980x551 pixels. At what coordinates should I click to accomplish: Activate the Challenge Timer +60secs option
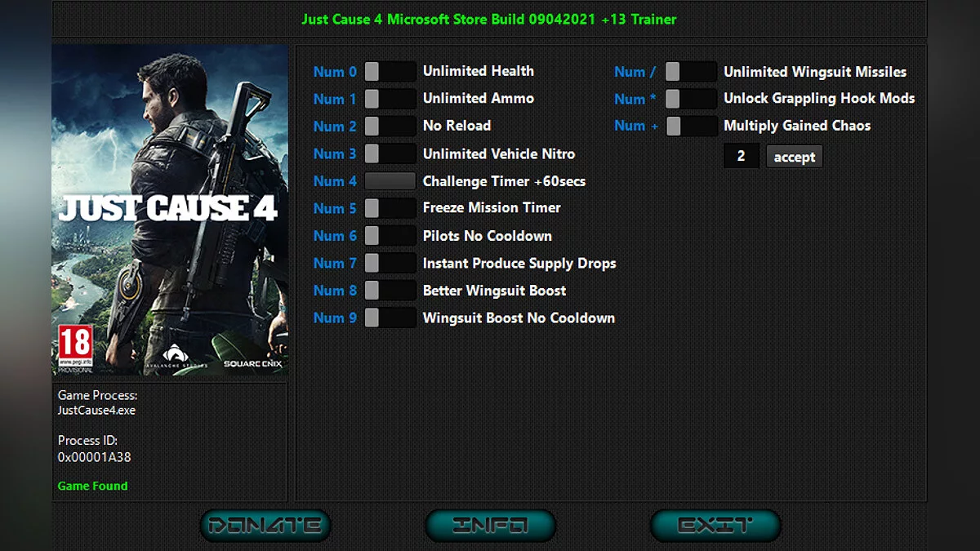[390, 180]
